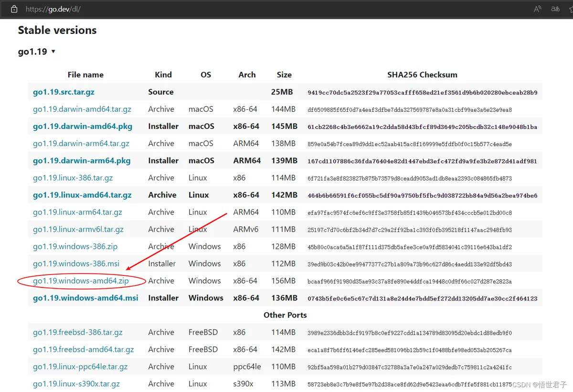Get the go1.19.windows-amd64.msi installer
This screenshot has width=573, height=392.
point(85,298)
